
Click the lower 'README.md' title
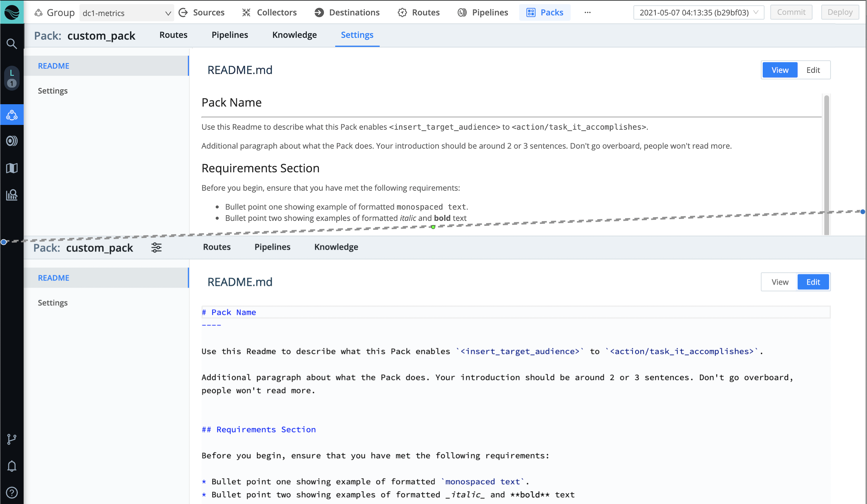[x=240, y=282]
